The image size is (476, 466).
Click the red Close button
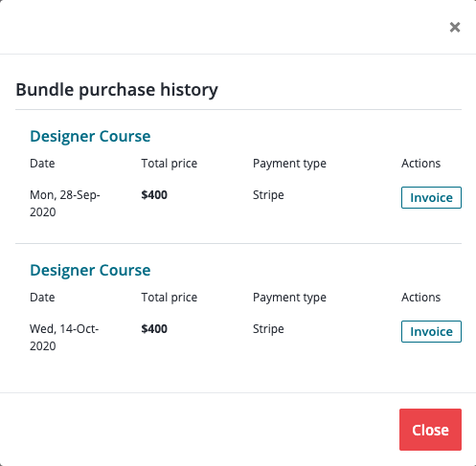point(430,430)
